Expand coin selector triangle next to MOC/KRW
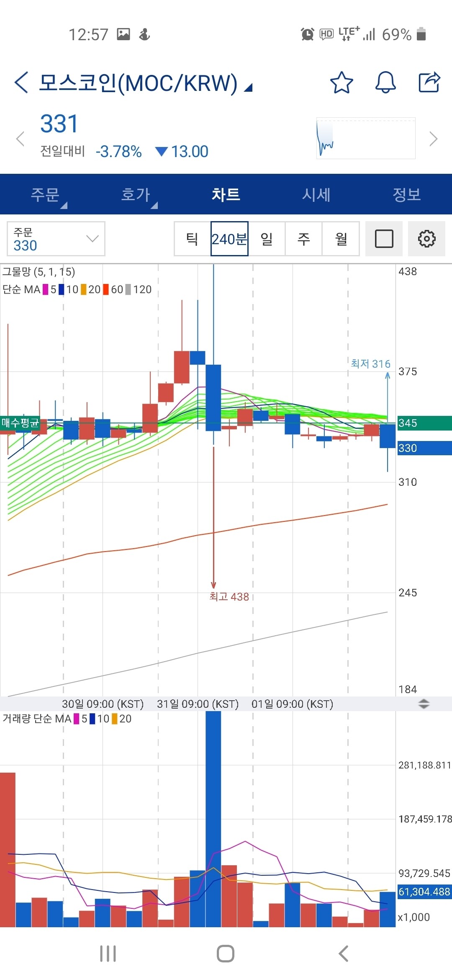Viewport: 452px width, 980px height. (249, 87)
